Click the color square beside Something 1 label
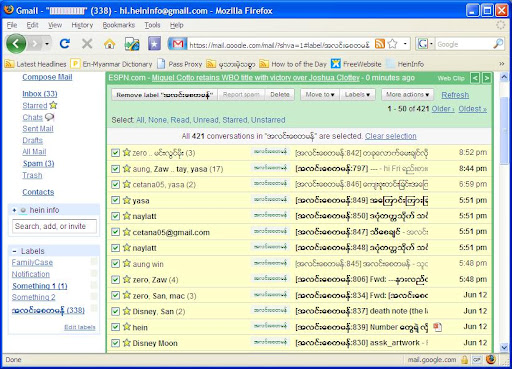Viewport: 512px width, 369px height. point(94,285)
